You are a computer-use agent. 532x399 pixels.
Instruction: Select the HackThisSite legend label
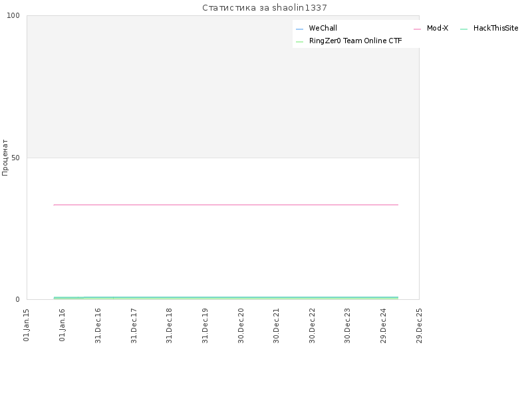click(x=495, y=28)
